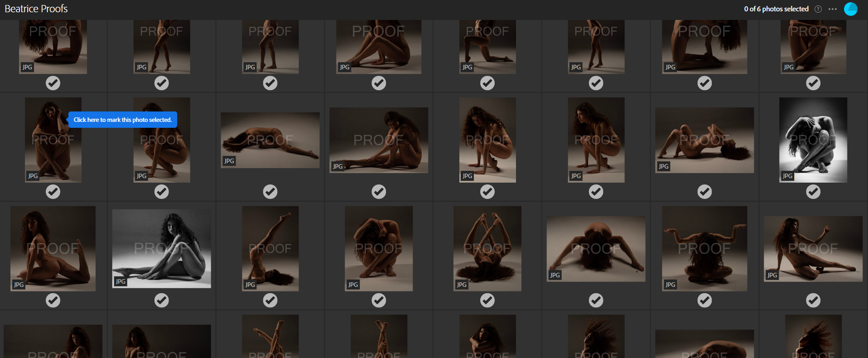The width and height of the screenshot is (868, 358).
Task: Open the three-dot more options menu
Action: 833,9
